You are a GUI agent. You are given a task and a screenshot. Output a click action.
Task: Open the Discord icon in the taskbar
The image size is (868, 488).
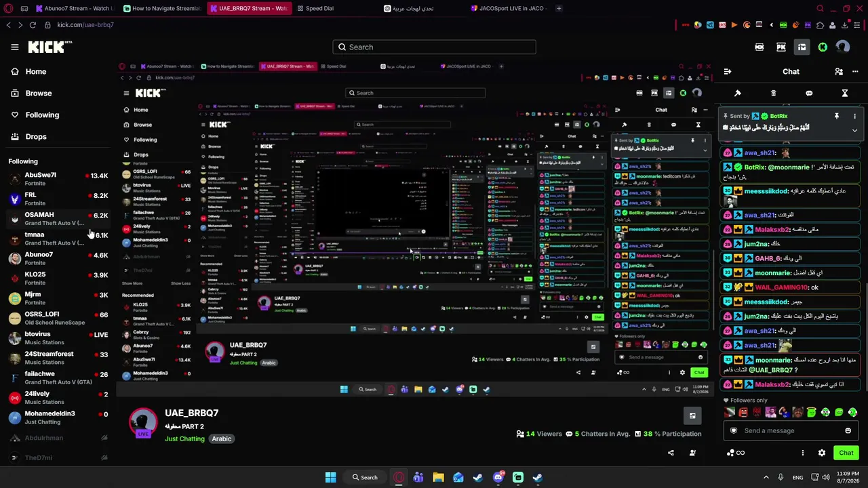(x=498, y=478)
